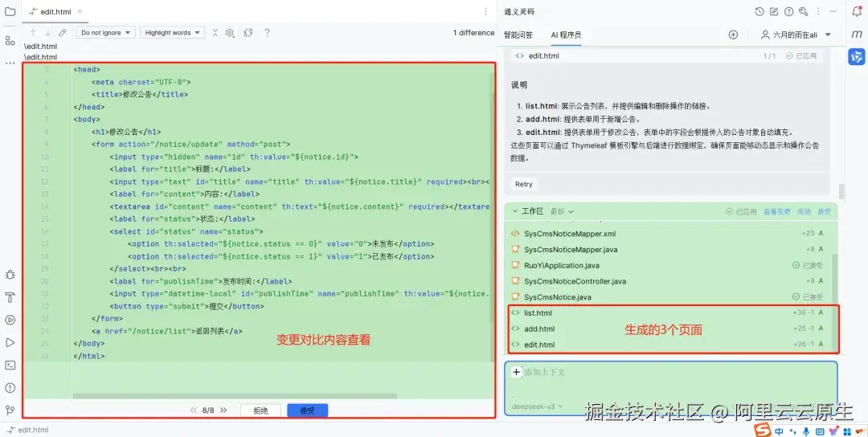Viewport: 868px width, 437px height.
Task: Toggle Chinese input mode 中 icon
Action: (x=779, y=431)
